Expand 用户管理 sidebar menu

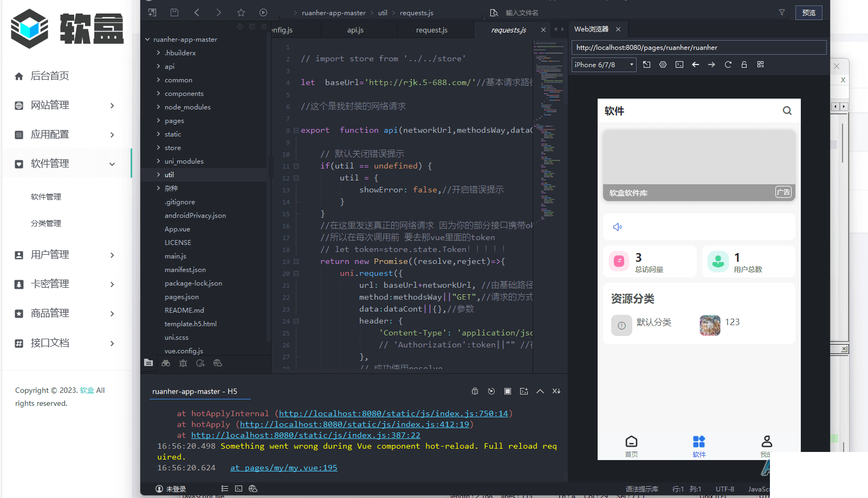65,255
